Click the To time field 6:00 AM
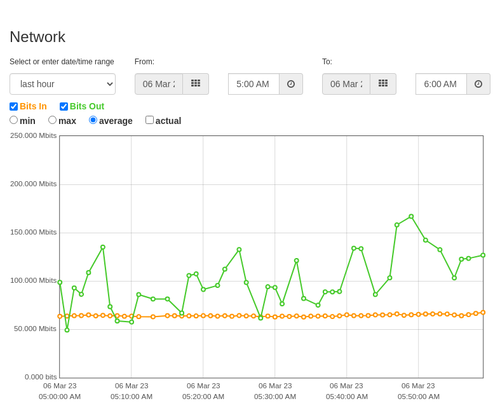Screen dimensions: 500x403 click(441, 84)
